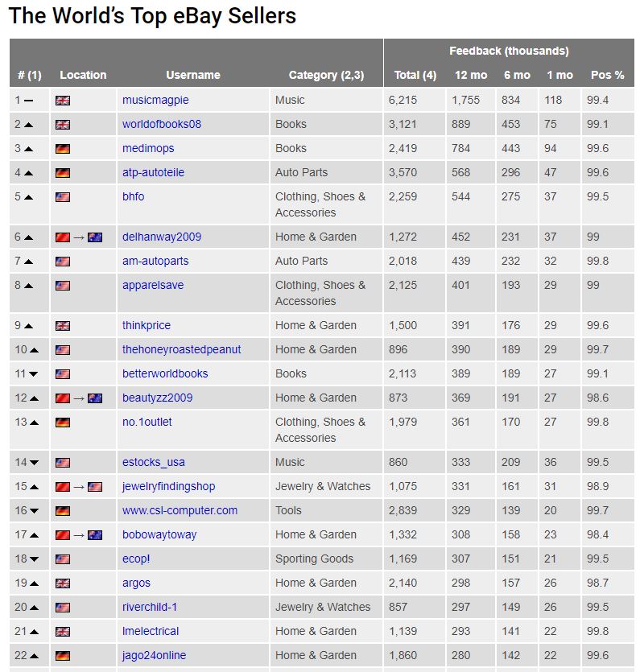Click the Pos % value 98.4

(597, 535)
